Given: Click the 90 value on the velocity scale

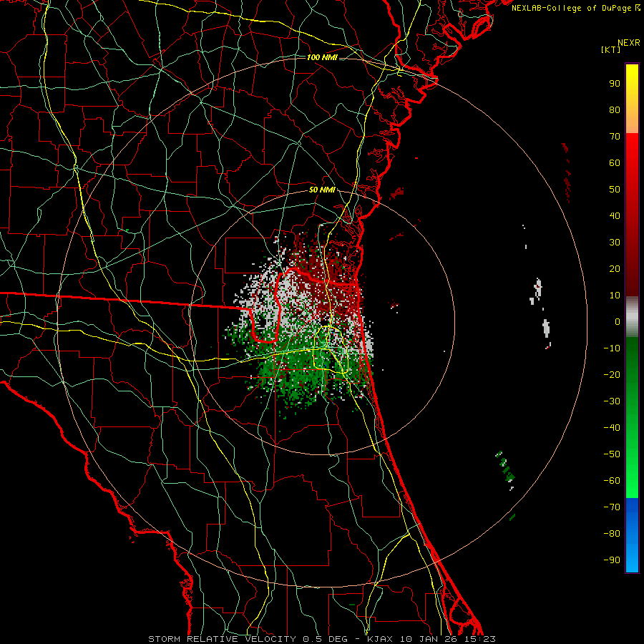Looking at the screenshot, I should 615,84.
